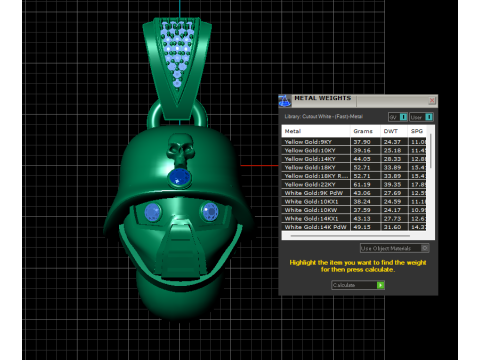
Task: Select the skull emblem on helmet
Action: coord(180,149)
